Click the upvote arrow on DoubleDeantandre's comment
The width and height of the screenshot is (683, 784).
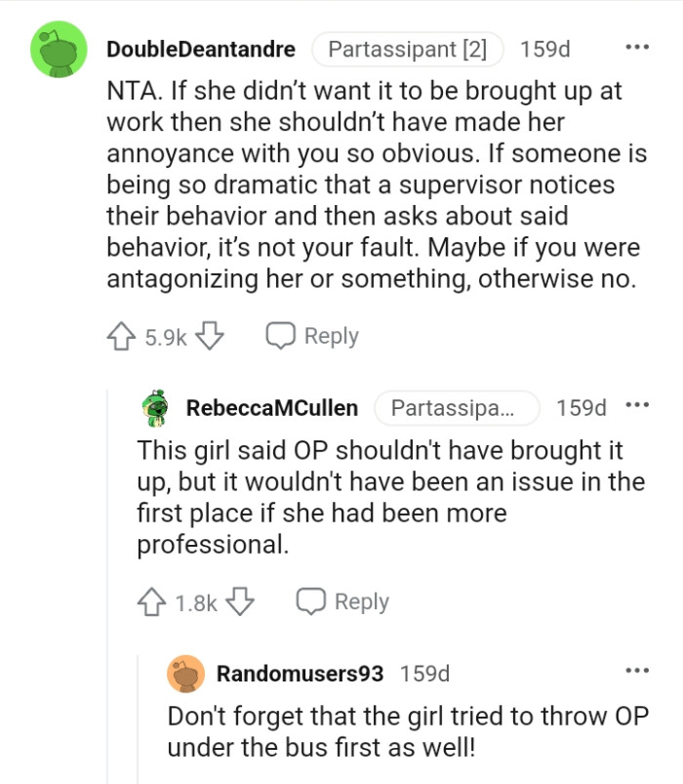pyautogui.click(x=121, y=335)
